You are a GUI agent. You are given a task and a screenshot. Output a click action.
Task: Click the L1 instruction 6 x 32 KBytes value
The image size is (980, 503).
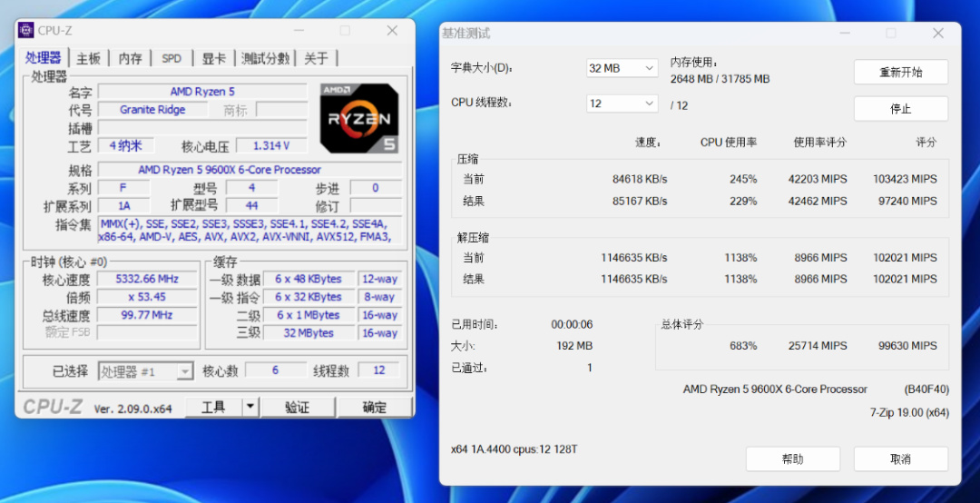coord(309,297)
